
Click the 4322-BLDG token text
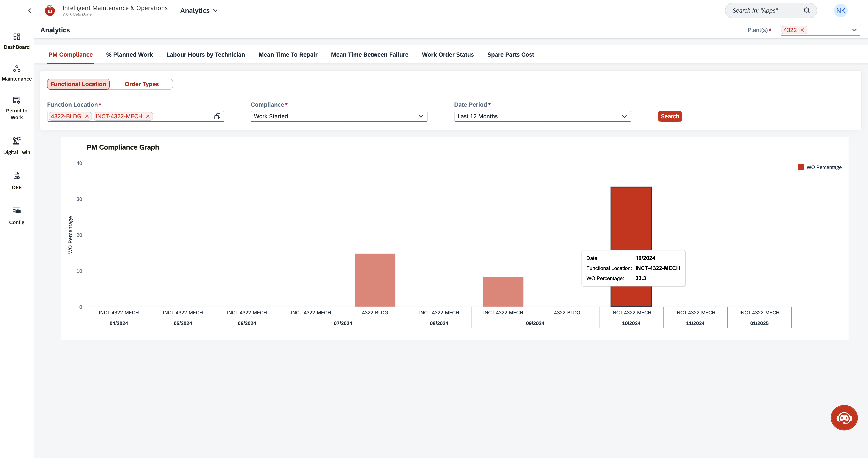66,116
